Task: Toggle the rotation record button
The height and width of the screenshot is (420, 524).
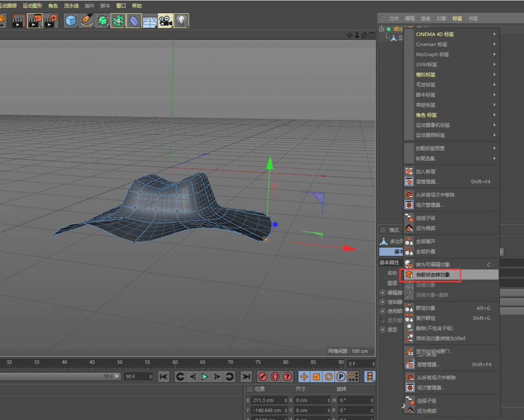Action: (x=328, y=376)
